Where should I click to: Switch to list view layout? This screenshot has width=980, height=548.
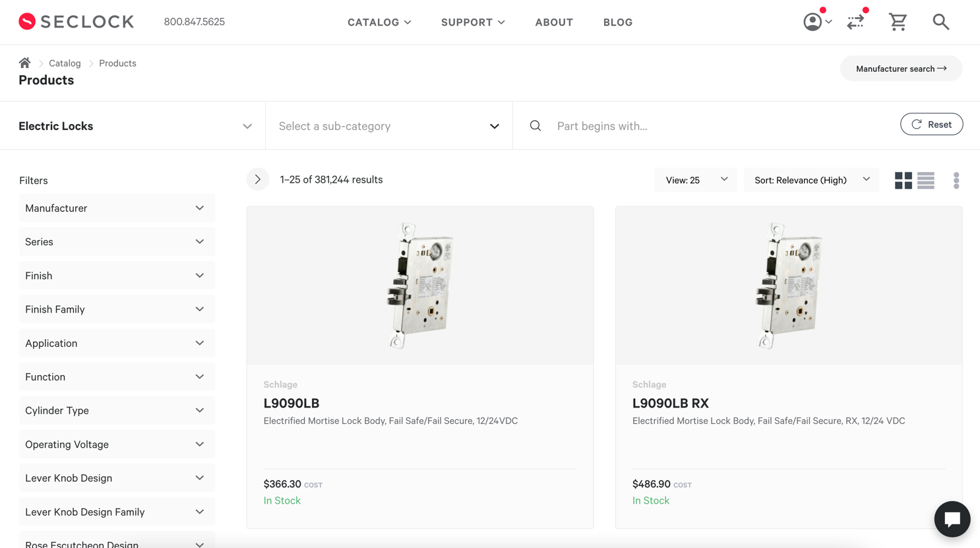(926, 180)
